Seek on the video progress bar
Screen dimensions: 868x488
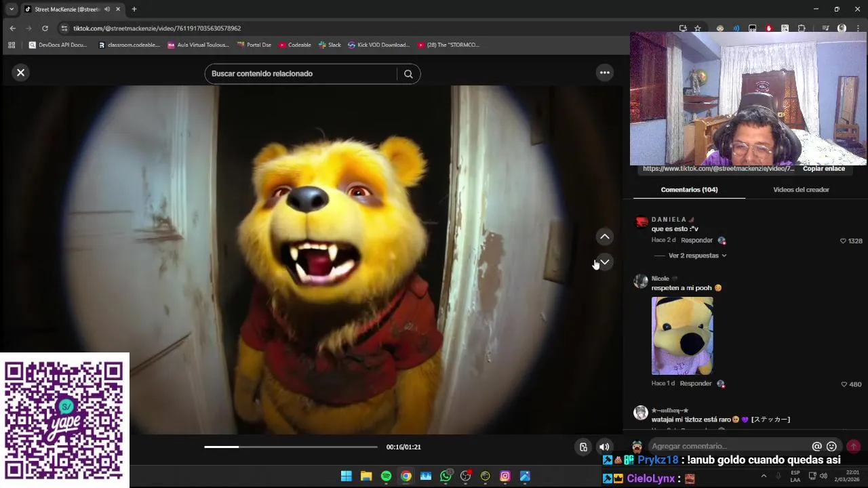[x=290, y=447]
